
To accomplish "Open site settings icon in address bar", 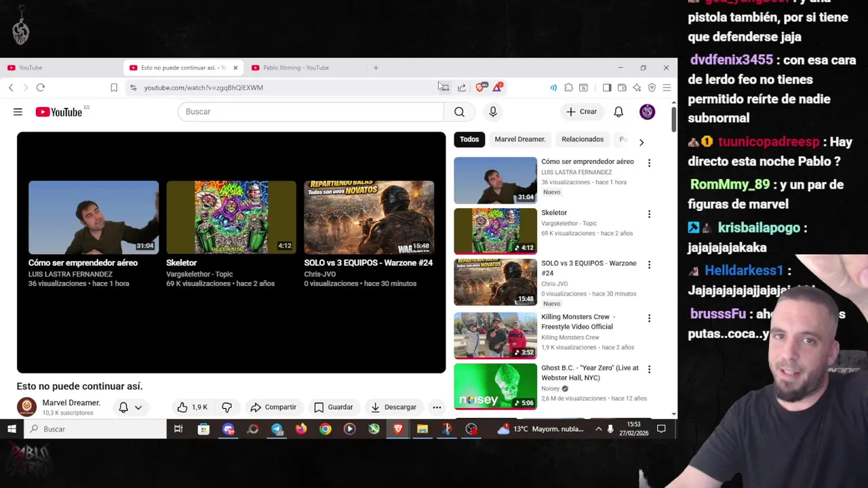I will pyautogui.click(x=133, y=87).
